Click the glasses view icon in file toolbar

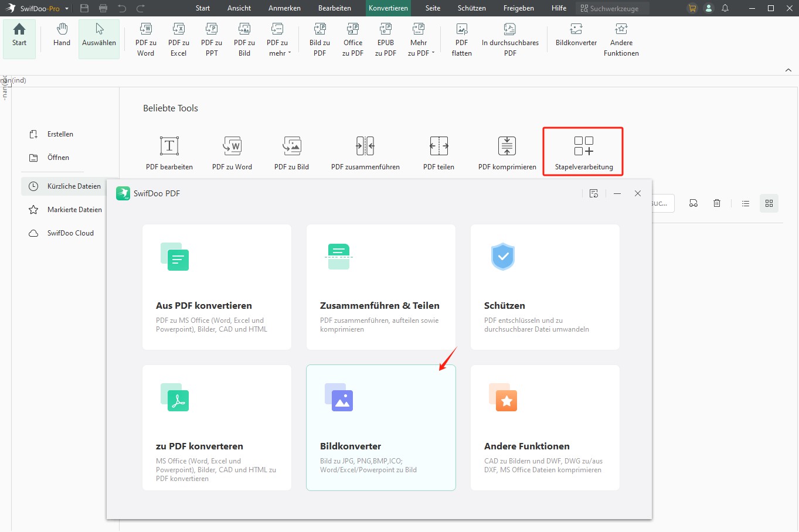pos(693,203)
